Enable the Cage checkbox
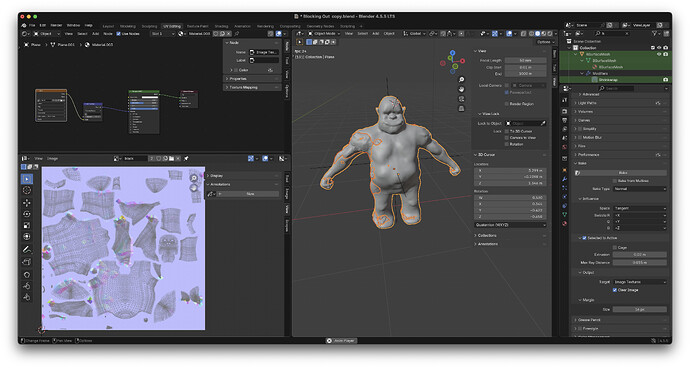This screenshot has height=368, width=690. click(x=615, y=248)
